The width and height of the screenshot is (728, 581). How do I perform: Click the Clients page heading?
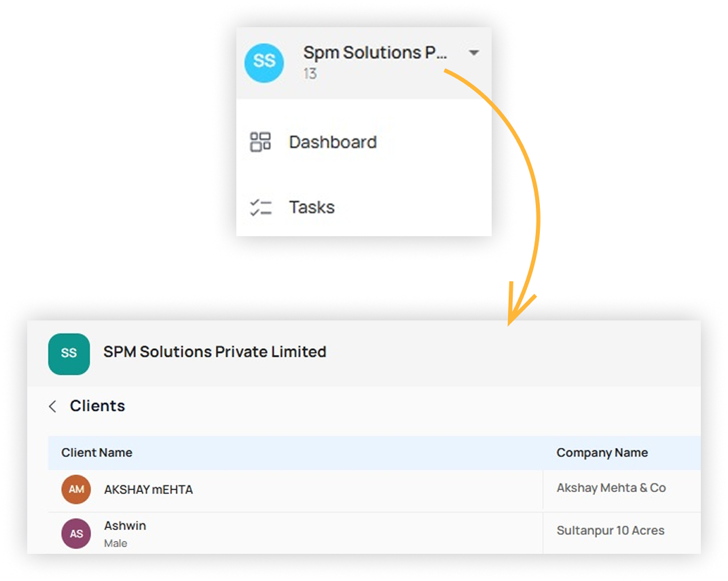(x=97, y=406)
